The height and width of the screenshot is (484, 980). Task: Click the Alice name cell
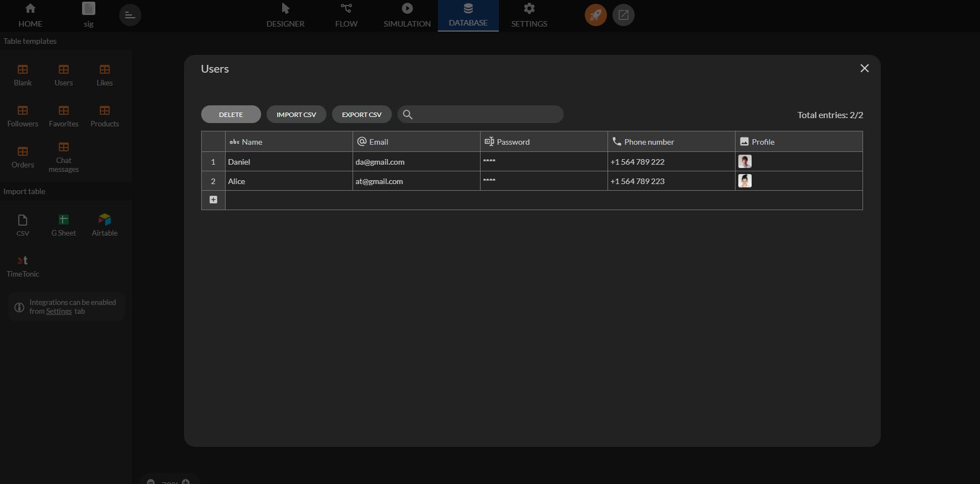point(289,181)
